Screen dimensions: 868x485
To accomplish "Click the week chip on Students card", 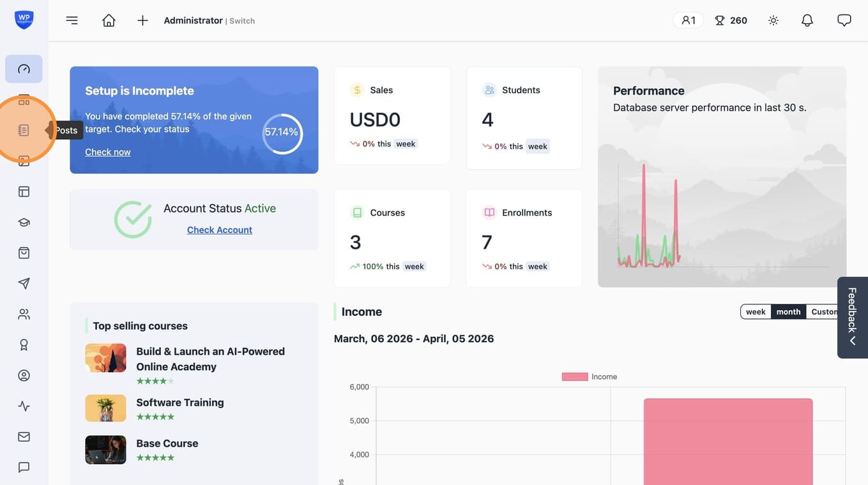I will 538,146.
